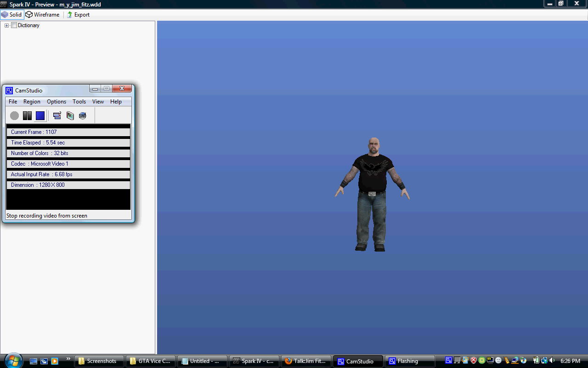
Task: Switch to Solid rendering mode
Action: [12, 14]
